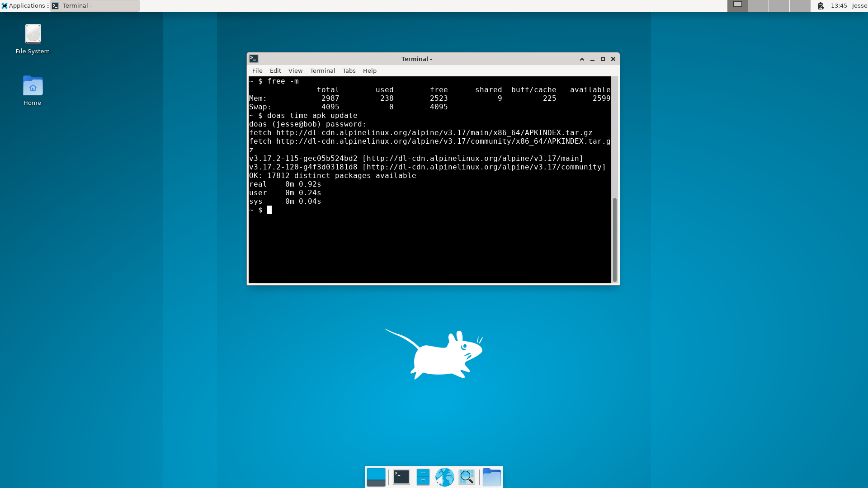
Task: Click the 'doas time apk update' command line
Action: (x=312, y=116)
